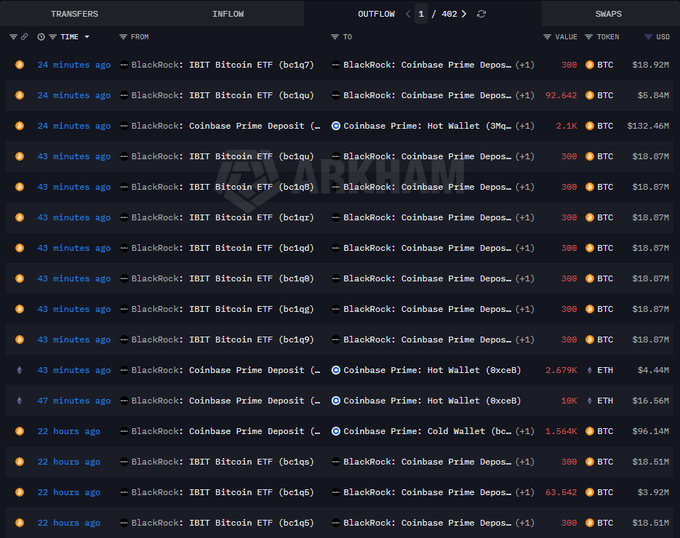Click ETH token icon in the $4.44M row
The height and width of the screenshot is (538, 680).
pos(589,370)
